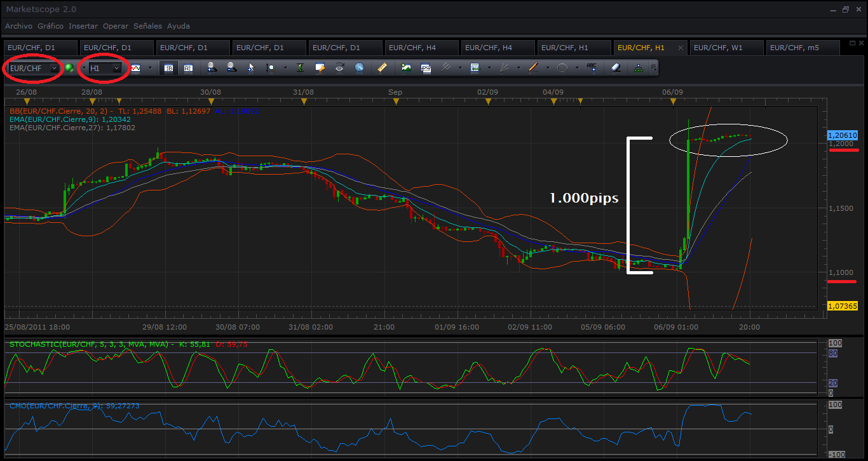This screenshot has width=868, height=461.
Task: Open the Ayuda menu
Action: (179, 26)
